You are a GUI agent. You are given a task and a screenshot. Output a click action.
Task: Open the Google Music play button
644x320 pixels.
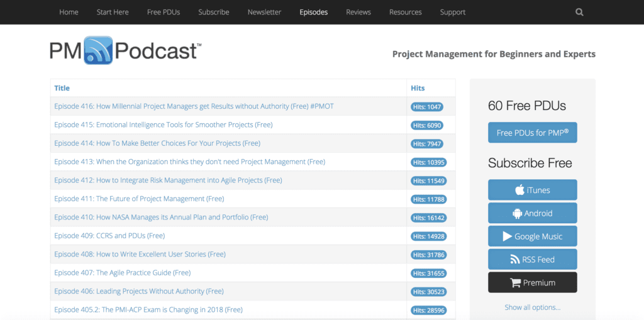(x=532, y=236)
